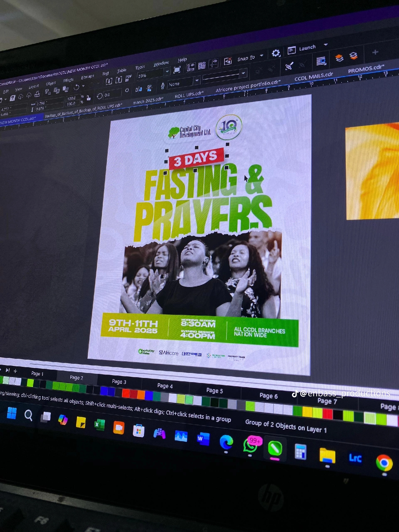Click the orange Move to layer above icon
This screenshot has width=399, height=532.
pos(339,58)
